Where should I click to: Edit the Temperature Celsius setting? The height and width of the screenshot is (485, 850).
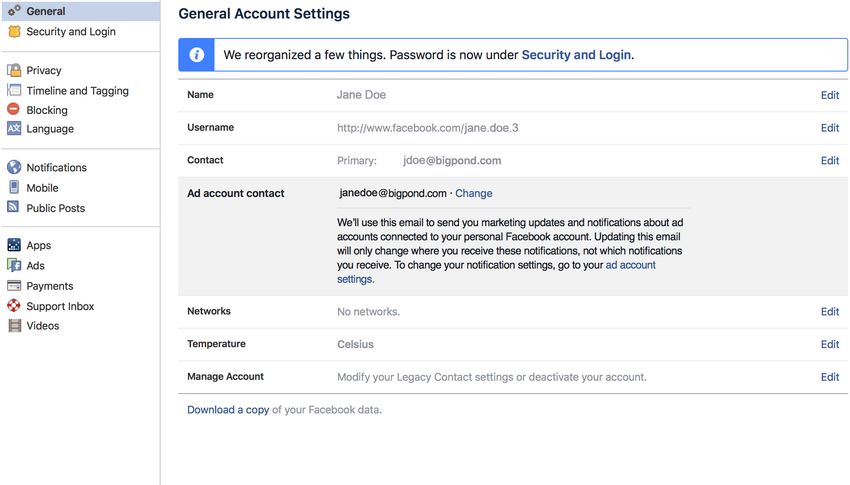pos(829,344)
